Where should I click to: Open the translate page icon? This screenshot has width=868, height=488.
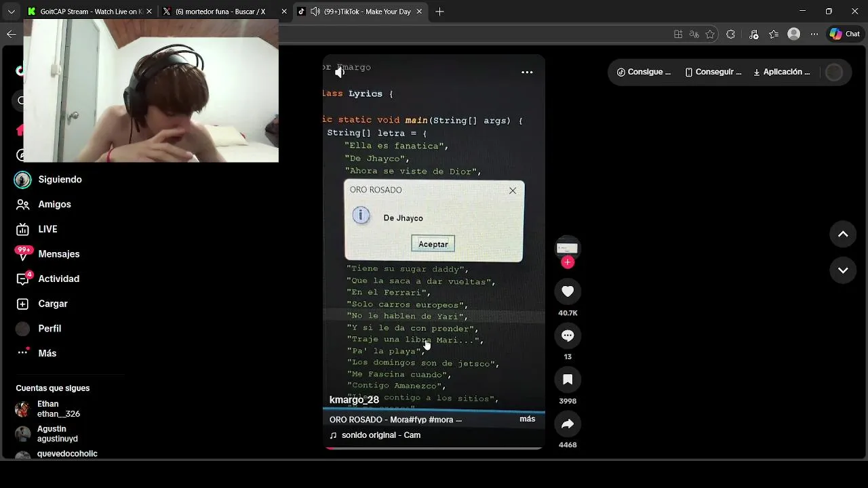coord(694,34)
